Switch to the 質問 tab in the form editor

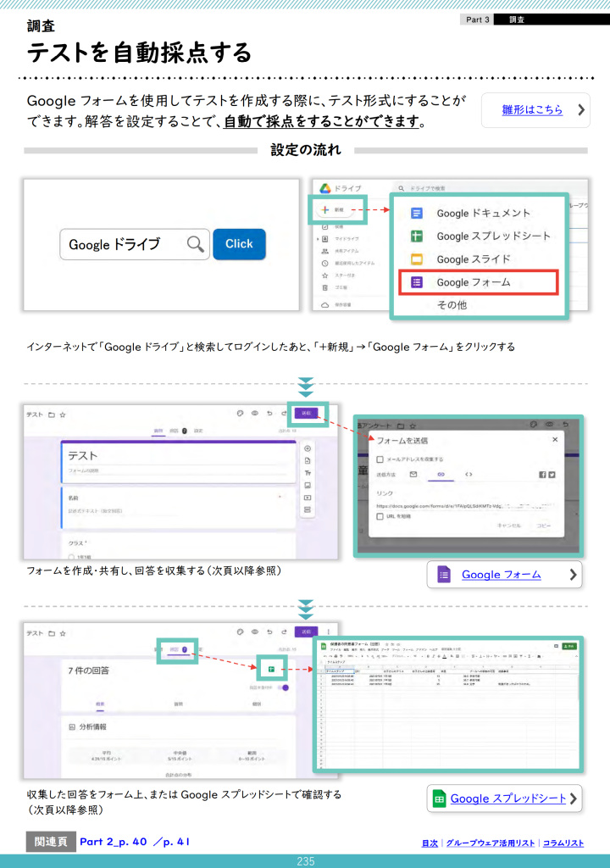tap(158, 431)
